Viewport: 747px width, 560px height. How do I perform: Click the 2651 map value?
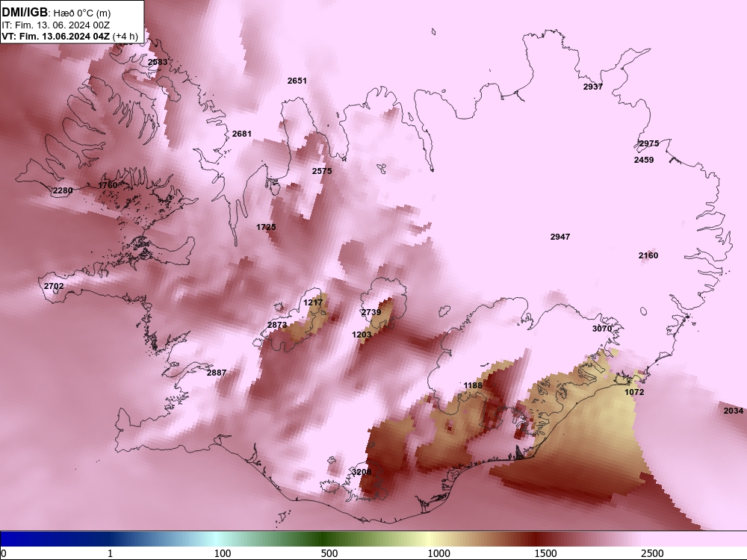297,81
